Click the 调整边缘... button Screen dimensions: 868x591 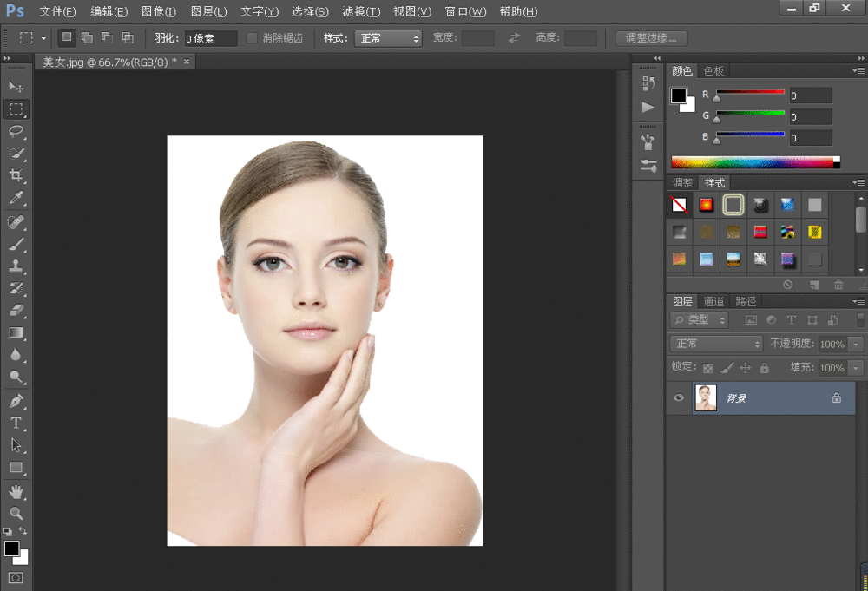point(651,38)
